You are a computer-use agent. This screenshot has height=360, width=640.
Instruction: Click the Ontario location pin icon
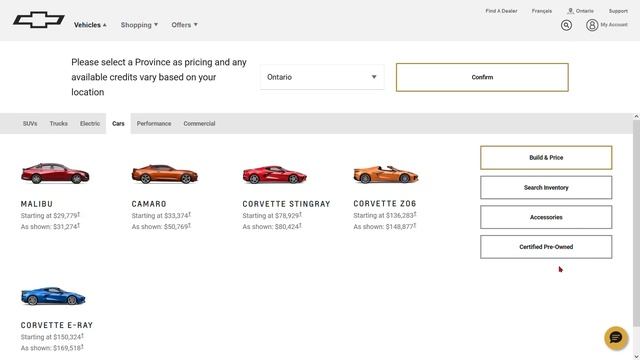coord(570,11)
